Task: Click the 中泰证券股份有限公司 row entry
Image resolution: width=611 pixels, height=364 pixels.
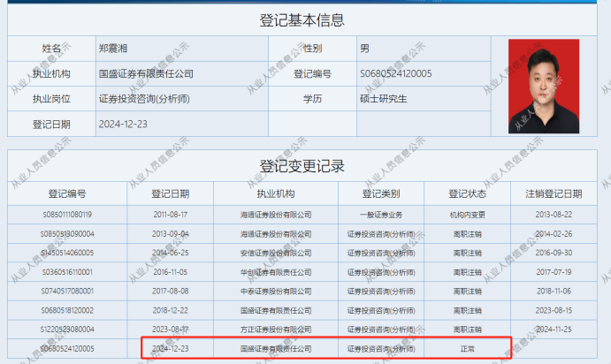Action: 276,291
